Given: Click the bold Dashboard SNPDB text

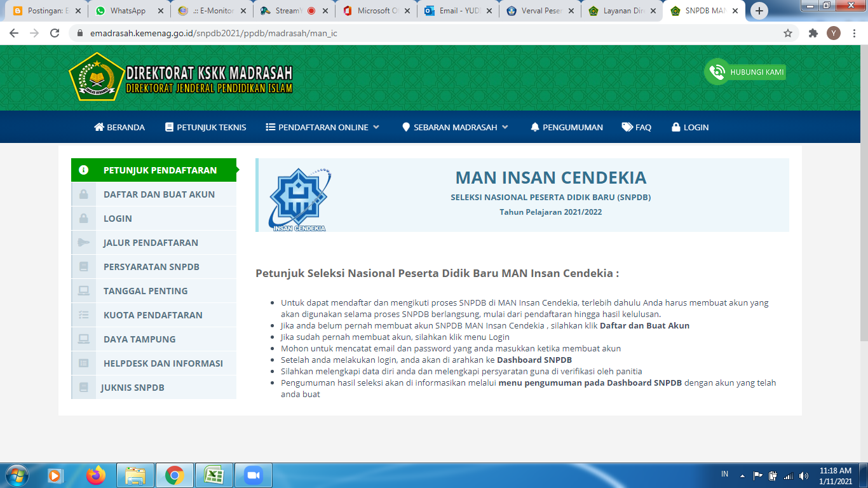Looking at the screenshot, I should [534, 360].
